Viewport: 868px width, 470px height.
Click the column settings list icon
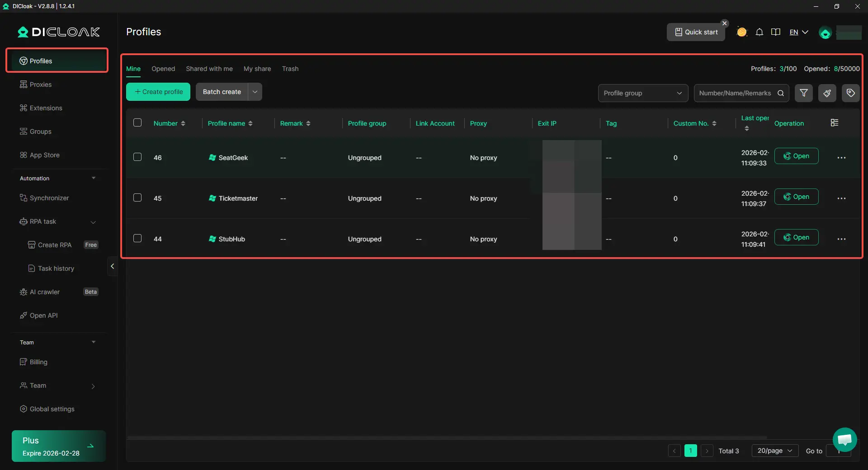click(835, 123)
